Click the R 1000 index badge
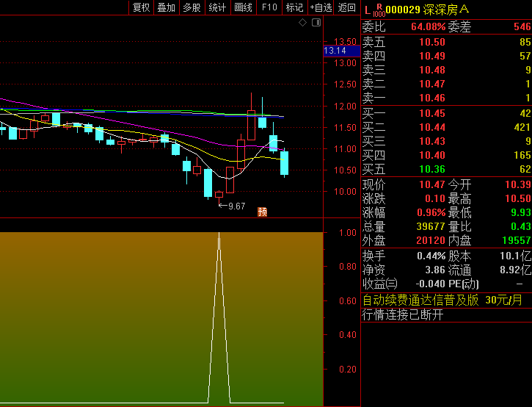Viewport: 532px width, 407px height. tap(379, 10)
